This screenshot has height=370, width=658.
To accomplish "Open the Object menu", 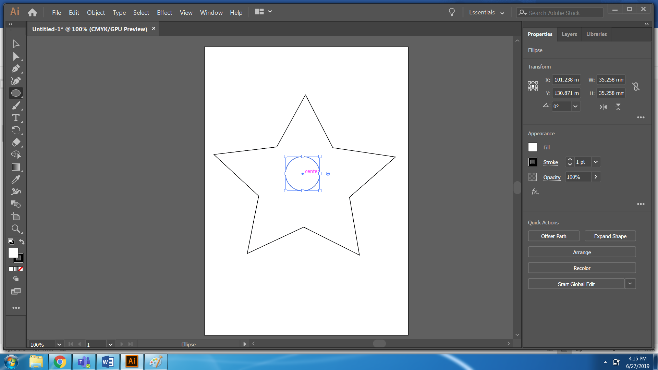I will (96, 13).
